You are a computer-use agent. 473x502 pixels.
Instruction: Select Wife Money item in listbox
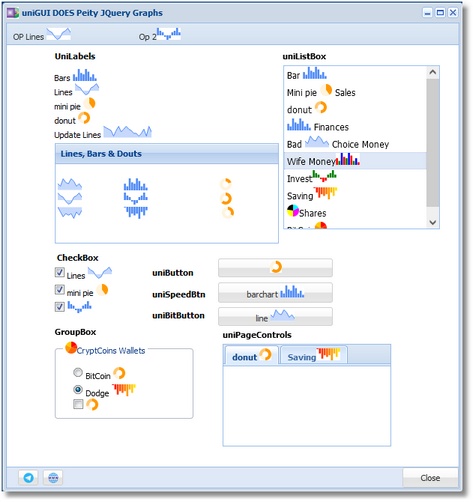click(355, 161)
